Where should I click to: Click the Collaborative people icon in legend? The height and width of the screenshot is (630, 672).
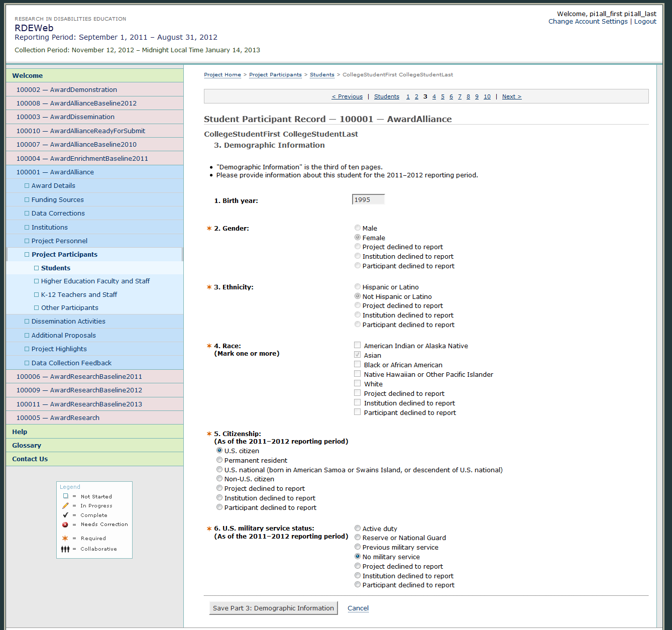coord(65,549)
